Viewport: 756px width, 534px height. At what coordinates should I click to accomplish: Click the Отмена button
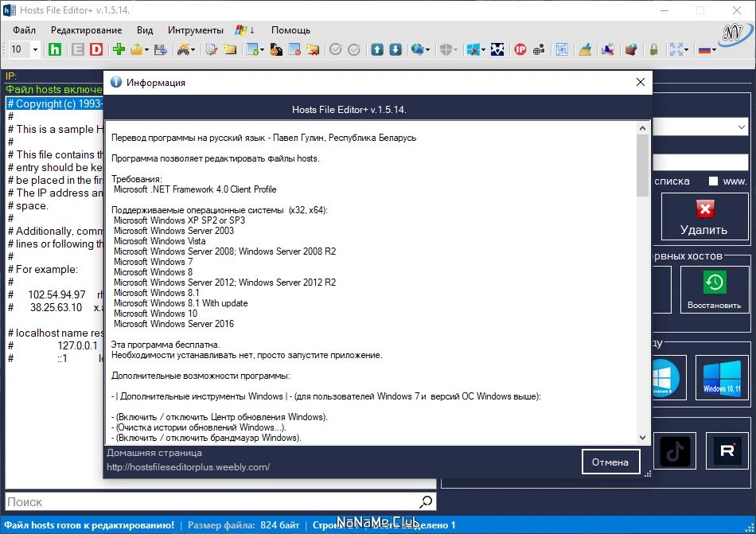coord(610,462)
